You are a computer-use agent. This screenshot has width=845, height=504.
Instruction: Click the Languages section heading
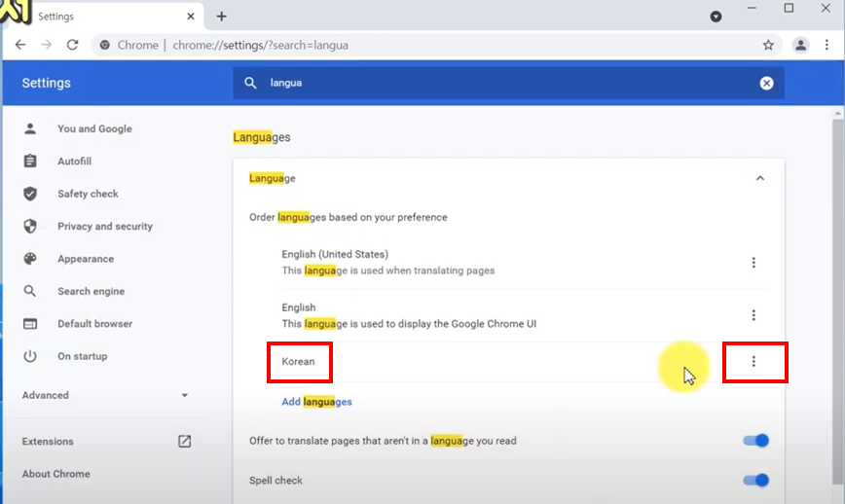point(261,137)
